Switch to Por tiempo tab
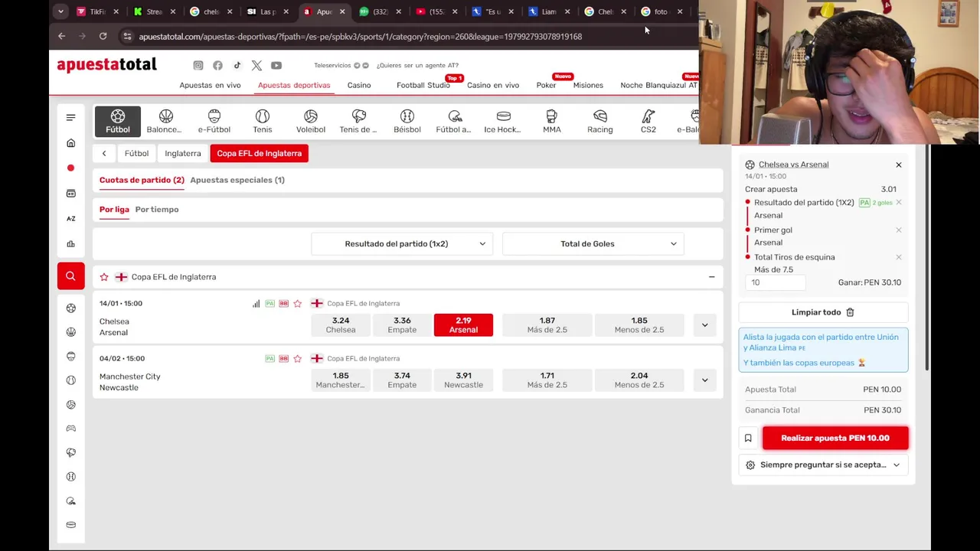Image resolution: width=980 pixels, height=551 pixels. 157,210
